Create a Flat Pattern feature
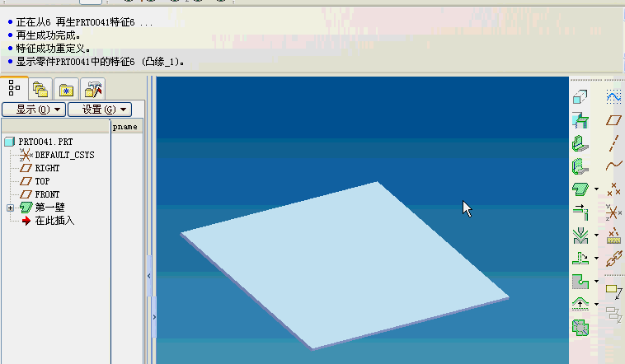This screenshot has height=364, width=625. tap(580, 328)
